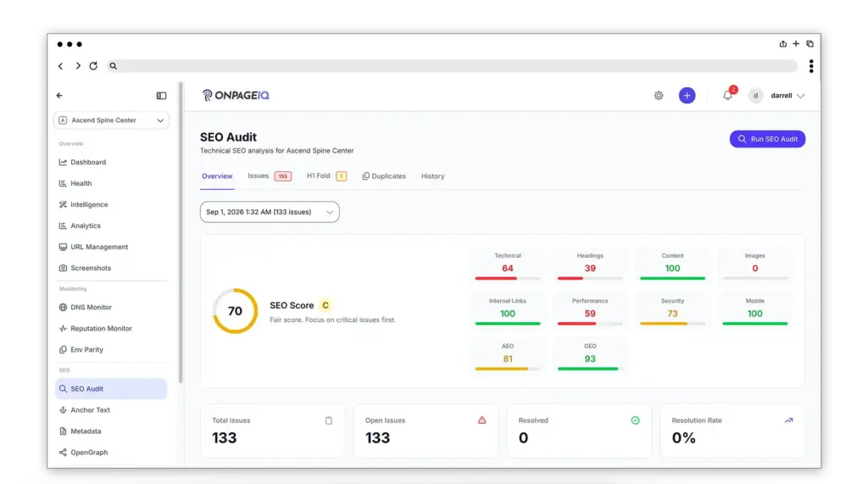
Task: Open the Duplicates tab
Action: coord(384,176)
